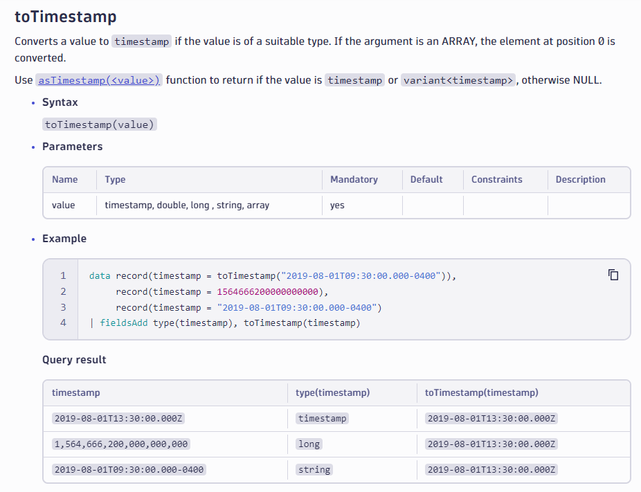Image resolution: width=641 pixels, height=492 pixels.
Task: Click the toTimestamp page heading
Action: click(66, 17)
